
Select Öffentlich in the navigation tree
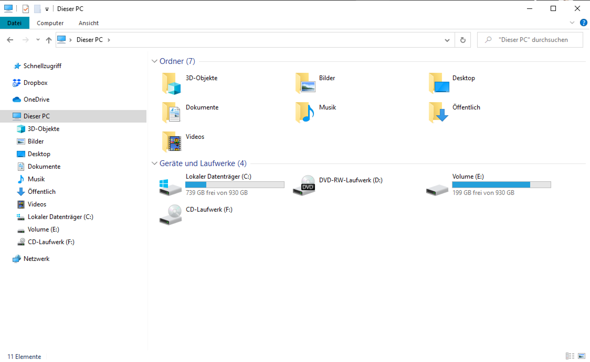[41, 192]
